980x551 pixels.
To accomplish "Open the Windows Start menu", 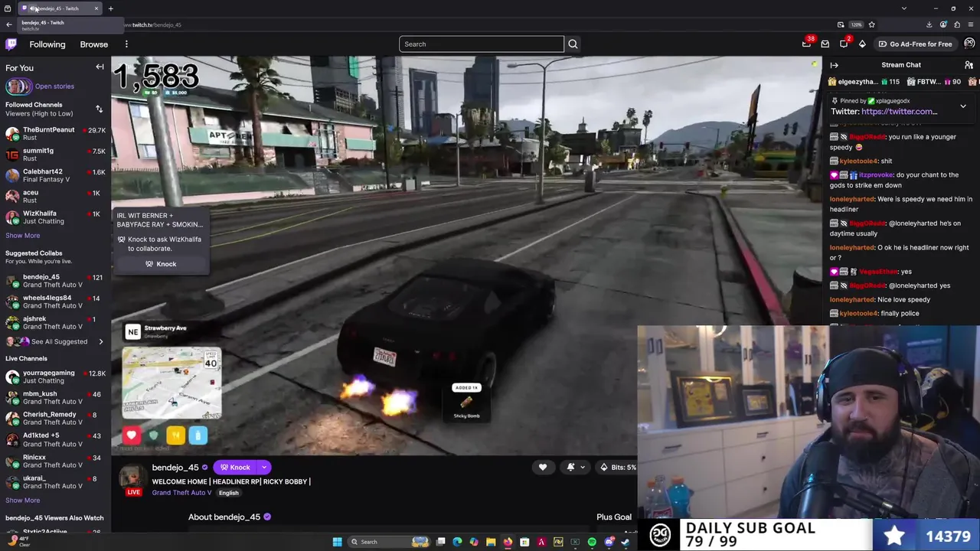I will (x=337, y=542).
